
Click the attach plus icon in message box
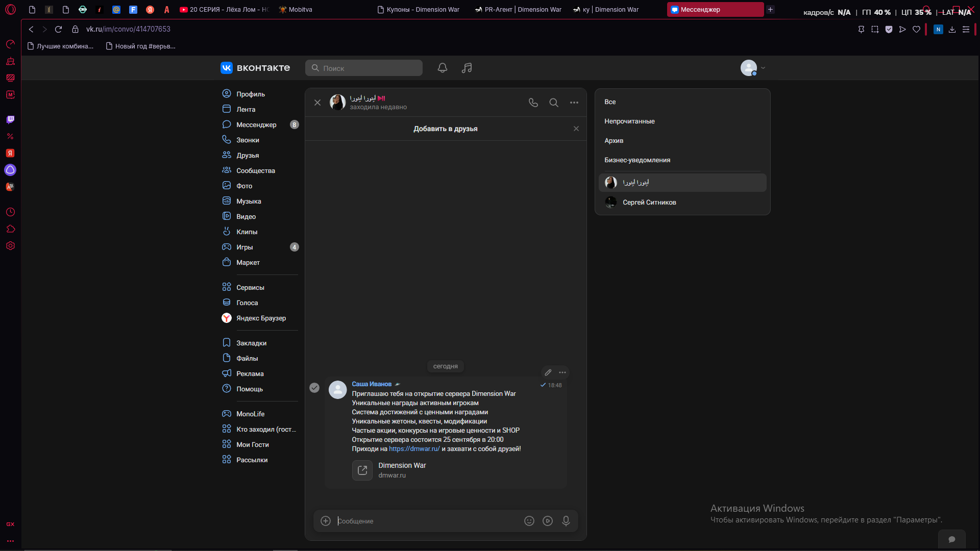326,521
